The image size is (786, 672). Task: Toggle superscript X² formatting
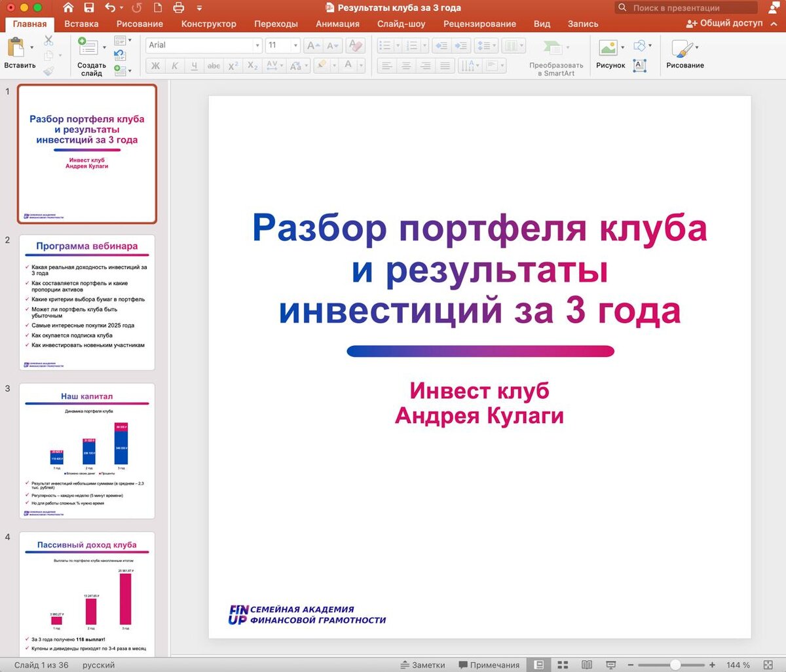click(x=233, y=65)
